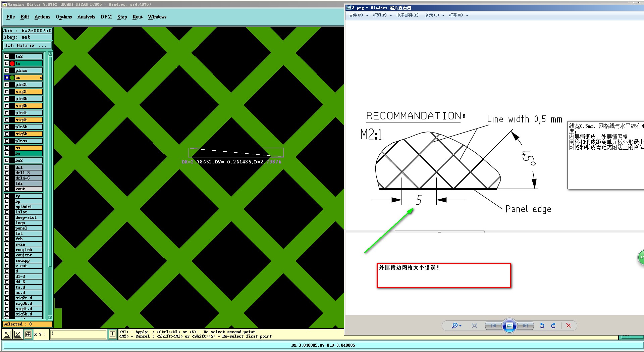Click the 'Selected : 0' status bar

(28, 324)
